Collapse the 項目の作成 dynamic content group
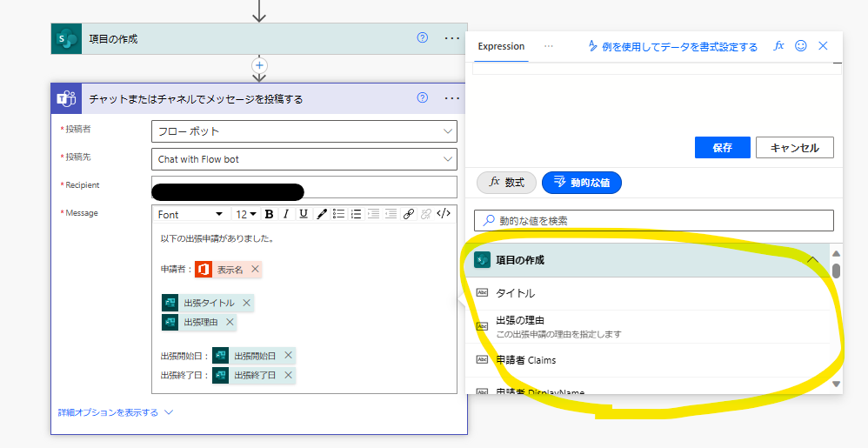This screenshot has height=448, width=868. point(812,260)
